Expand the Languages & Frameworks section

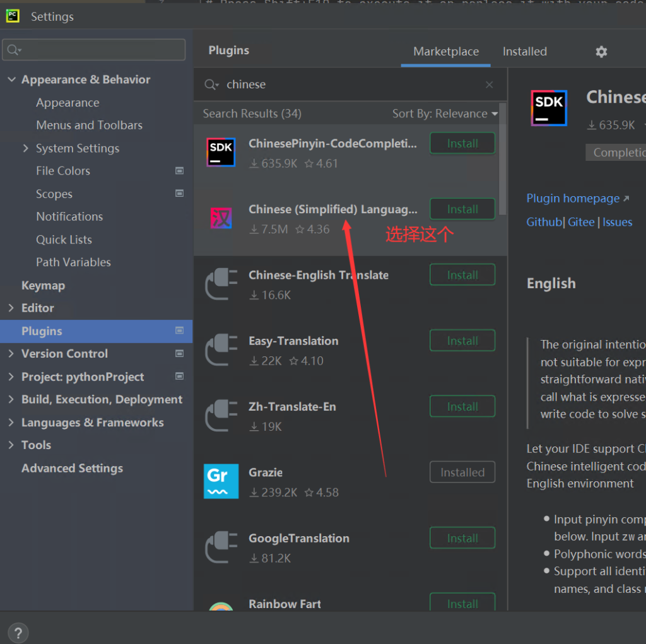11,423
